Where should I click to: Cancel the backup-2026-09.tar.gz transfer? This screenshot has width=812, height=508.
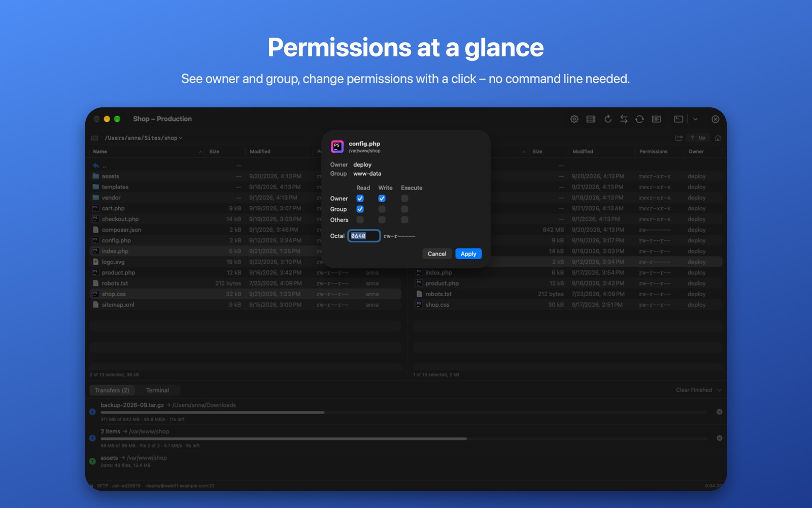pyautogui.click(x=719, y=412)
